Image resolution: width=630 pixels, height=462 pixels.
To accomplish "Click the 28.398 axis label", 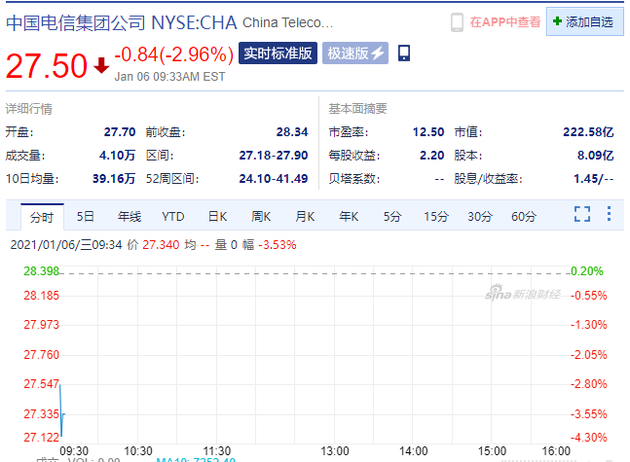I will coord(41,271).
